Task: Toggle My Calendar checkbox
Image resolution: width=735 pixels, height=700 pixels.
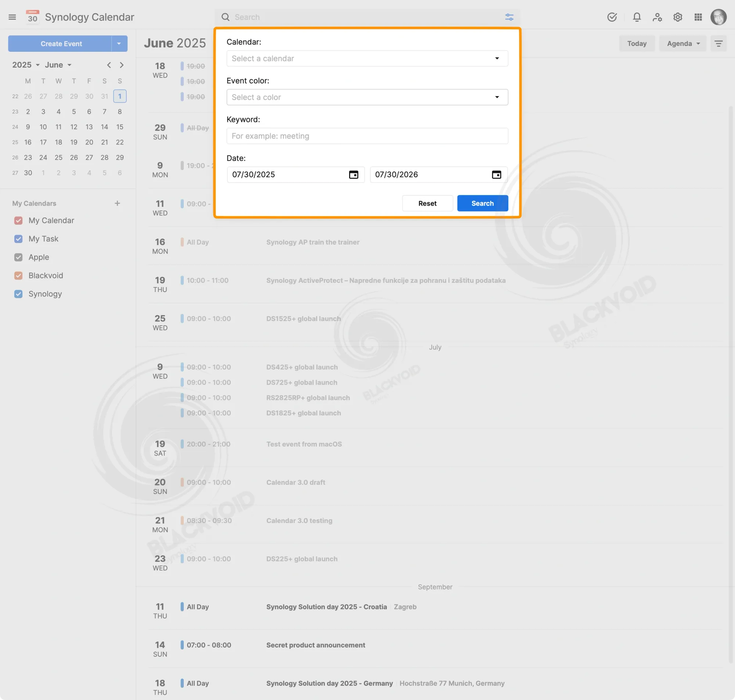Action: pos(18,220)
